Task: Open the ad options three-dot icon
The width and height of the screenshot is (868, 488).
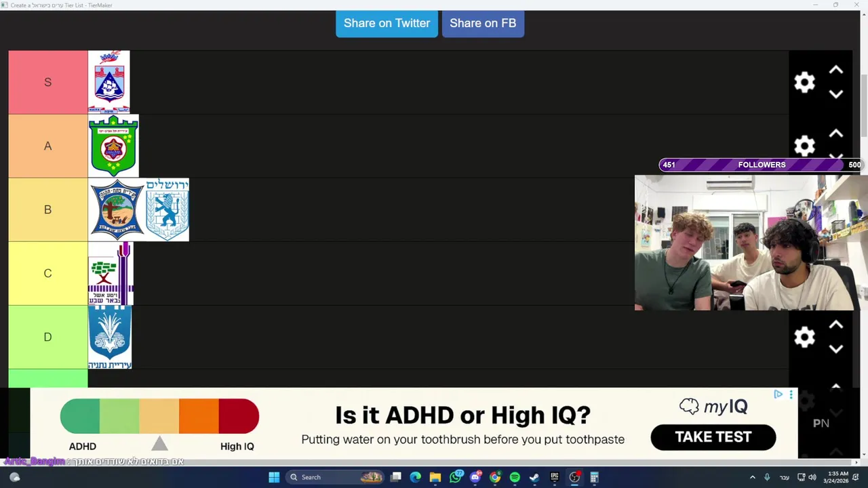Action: pyautogui.click(x=791, y=394)
